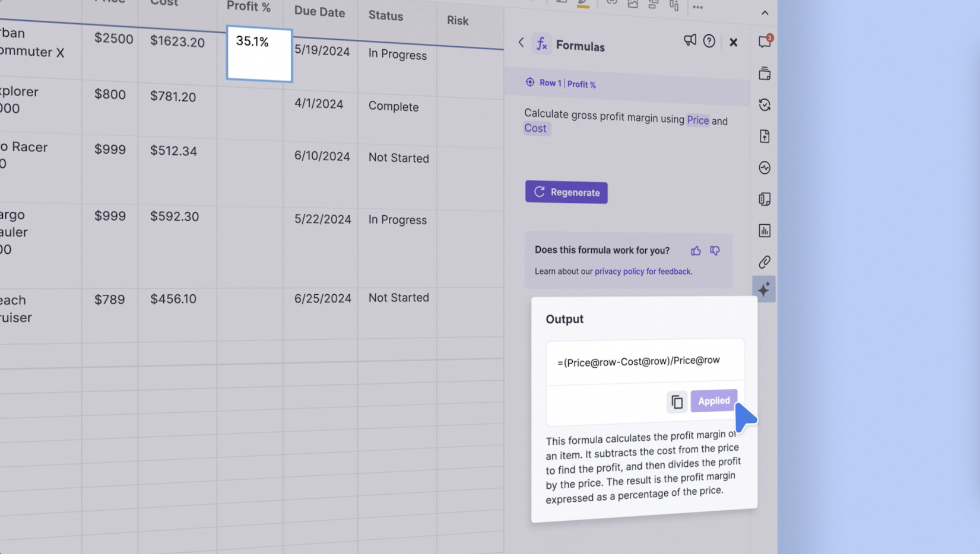Select the 5/22/2024 due date cell
The width and height of the screenshot is (980, 554).
tap(321, 248)
